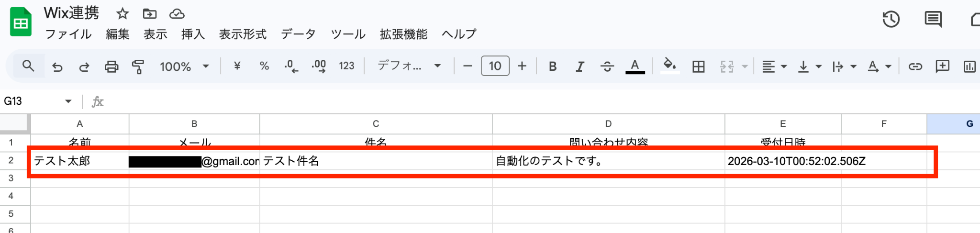Click the insert link icon
The width and height of the screenshot is (980, 233).
pyautogui.click(x=915, y=67)
